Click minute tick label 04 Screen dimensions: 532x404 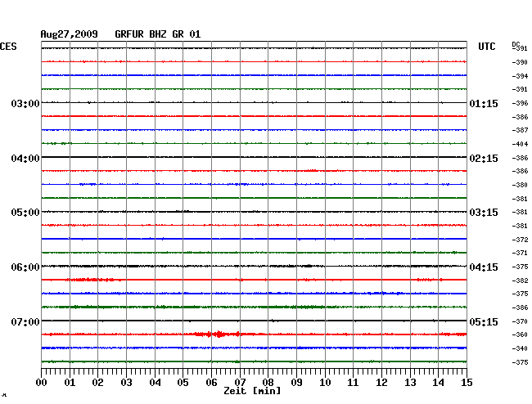[155, 383]
